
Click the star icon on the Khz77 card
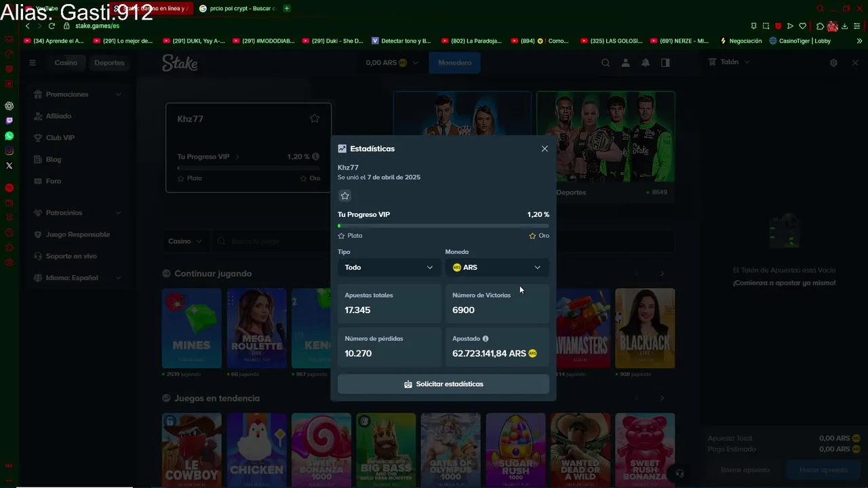(x=315, y=119)
